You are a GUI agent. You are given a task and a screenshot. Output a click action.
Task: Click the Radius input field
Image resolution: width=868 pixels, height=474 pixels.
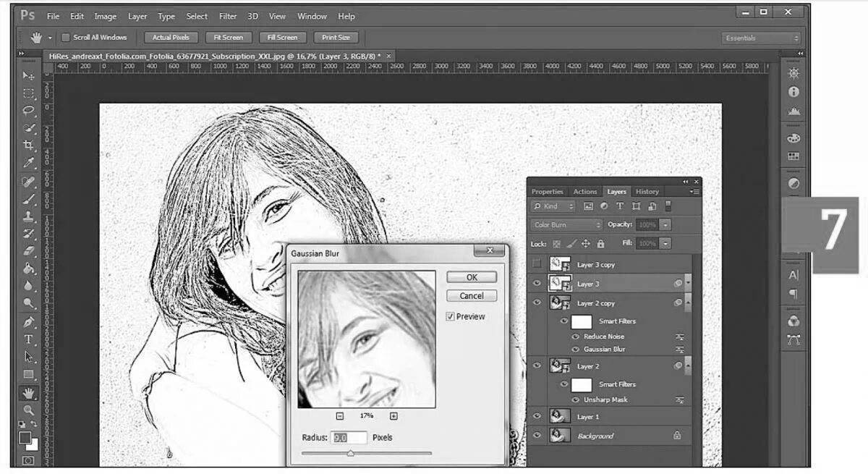349,437
